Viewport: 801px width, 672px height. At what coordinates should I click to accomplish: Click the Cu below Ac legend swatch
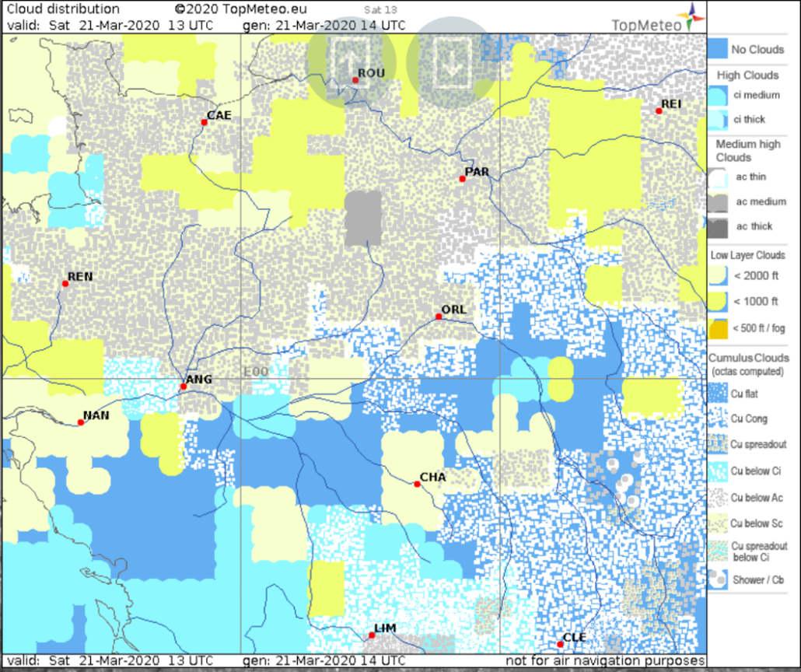pyautogui.click(x=717, y=498)
